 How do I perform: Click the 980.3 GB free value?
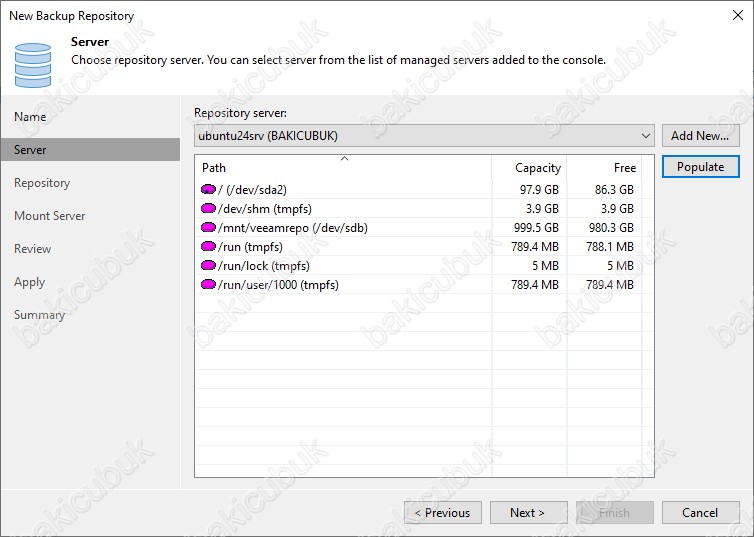coord(612,227)
